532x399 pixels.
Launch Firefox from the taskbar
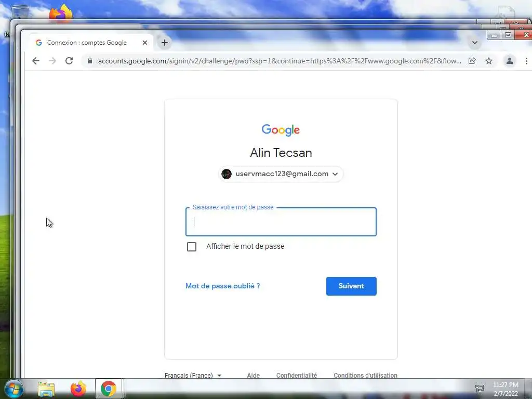[x=78, y=389]
